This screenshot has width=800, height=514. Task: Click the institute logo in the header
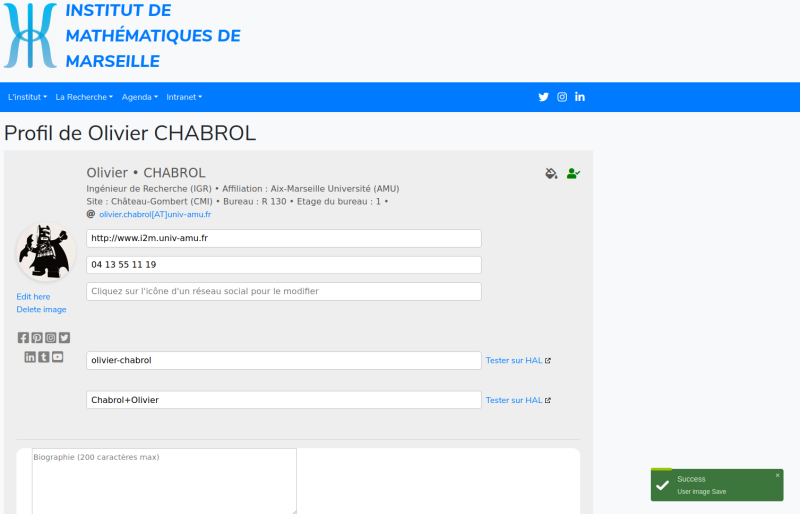point(31,35)
